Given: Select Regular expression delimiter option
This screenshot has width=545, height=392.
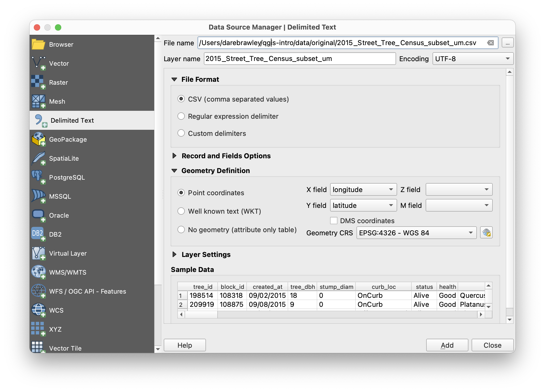Looking at the screenshot, I should click(x=181, y=116).
